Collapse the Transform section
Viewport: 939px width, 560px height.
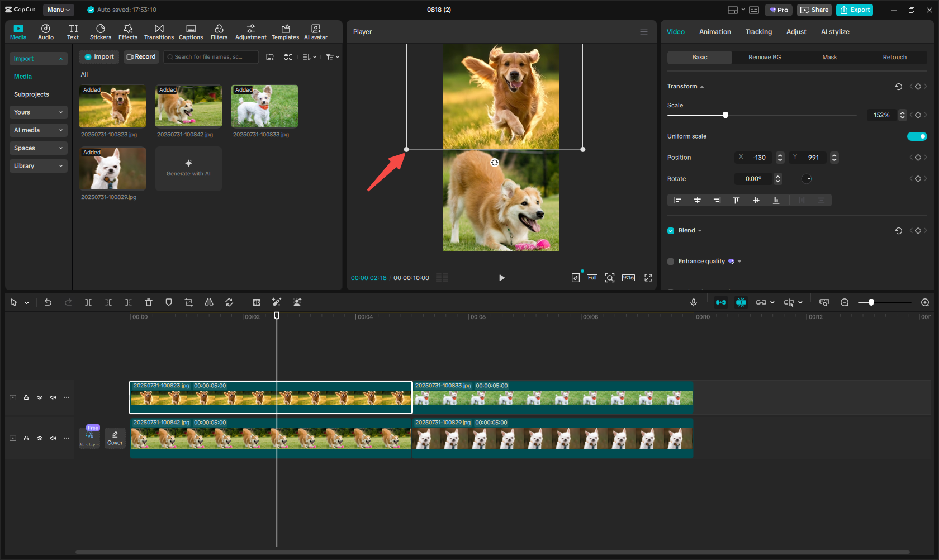pos(702,86)
